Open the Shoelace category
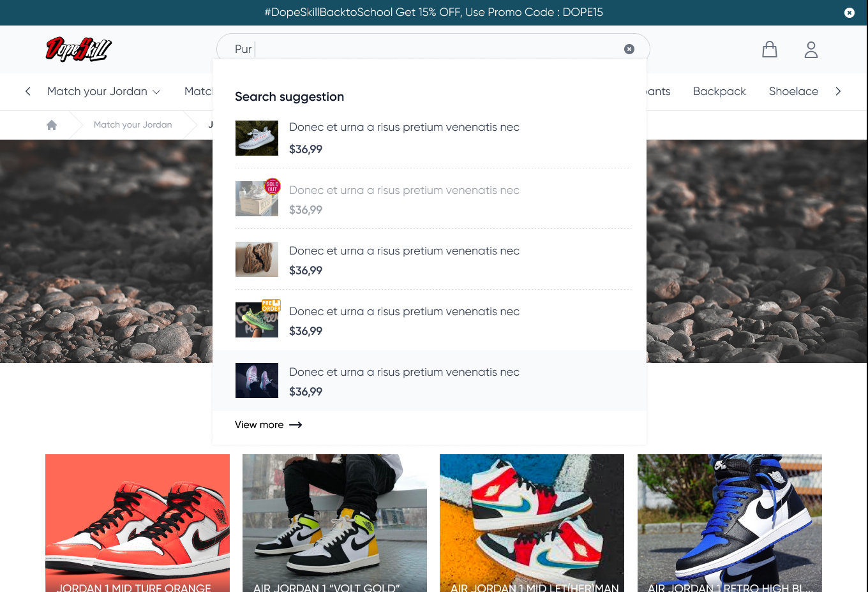This screenshot has width=868, height=592. pyautogui.click(x=793, y=92)
